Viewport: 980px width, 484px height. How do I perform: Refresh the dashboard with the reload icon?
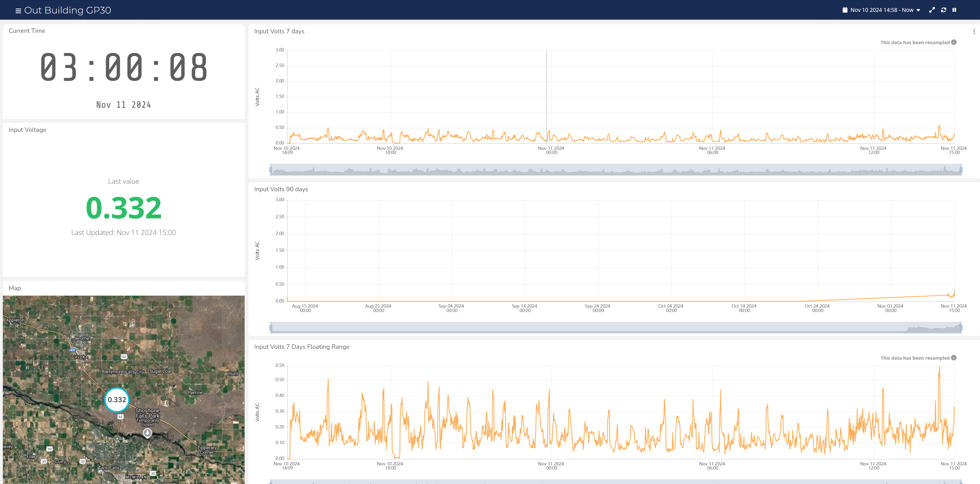click(x=944, y=10)
